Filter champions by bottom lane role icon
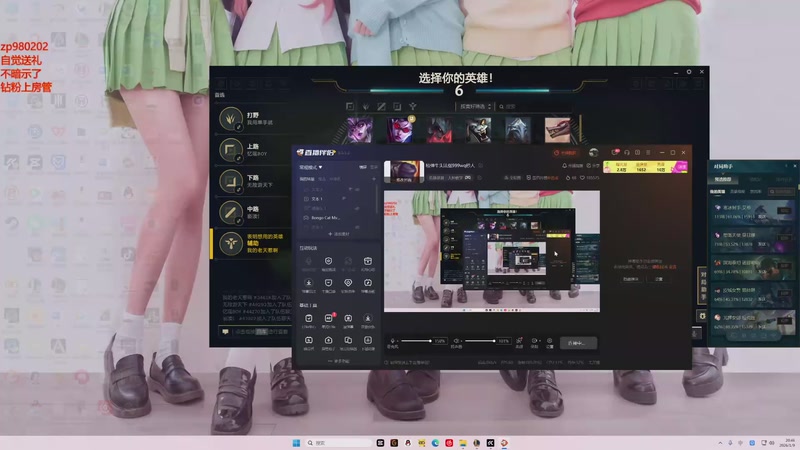Screen dimensions: 800x450 tap(397, 106)
